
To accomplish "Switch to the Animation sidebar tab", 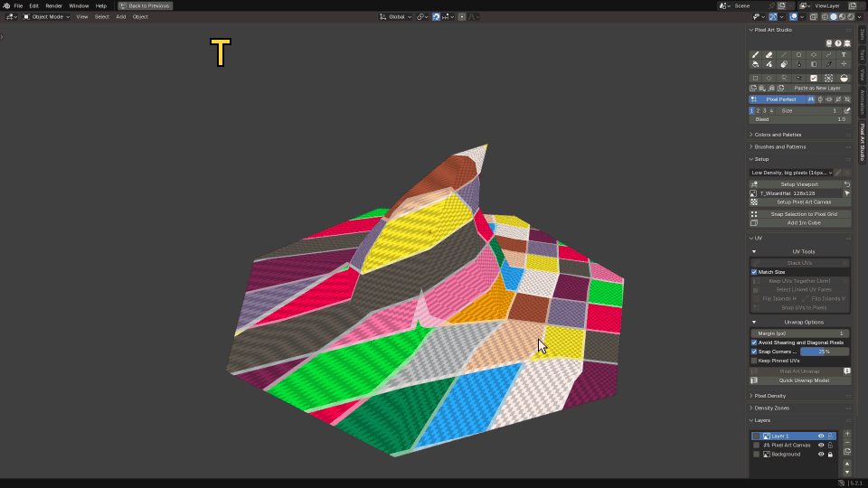I will click(862, 102).
